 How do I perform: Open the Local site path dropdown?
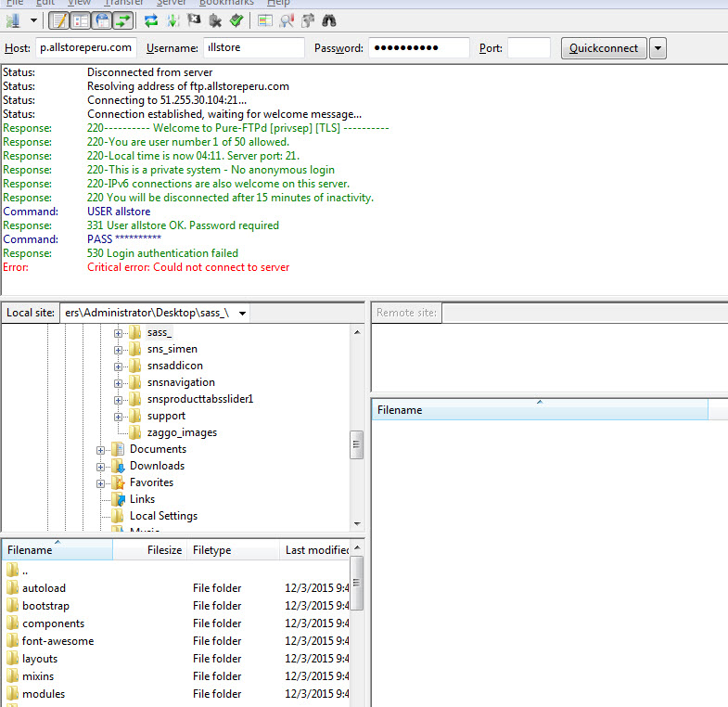(242, 314)
